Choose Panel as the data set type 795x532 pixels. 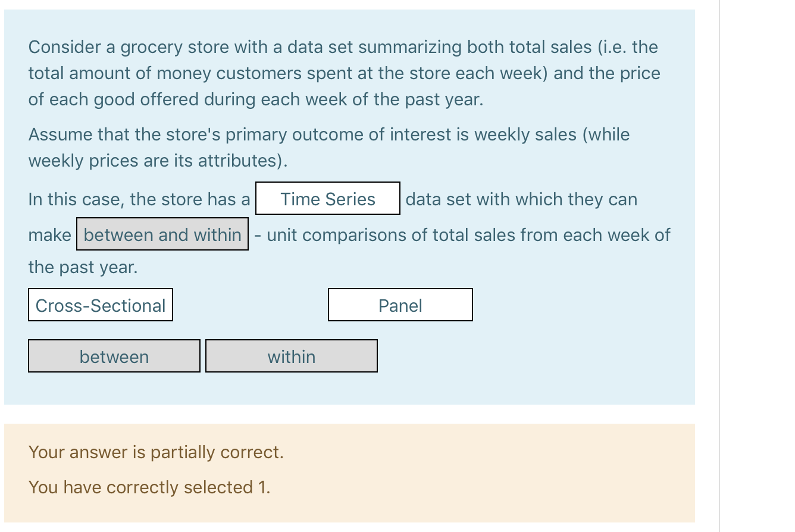[x=400, y=305]
